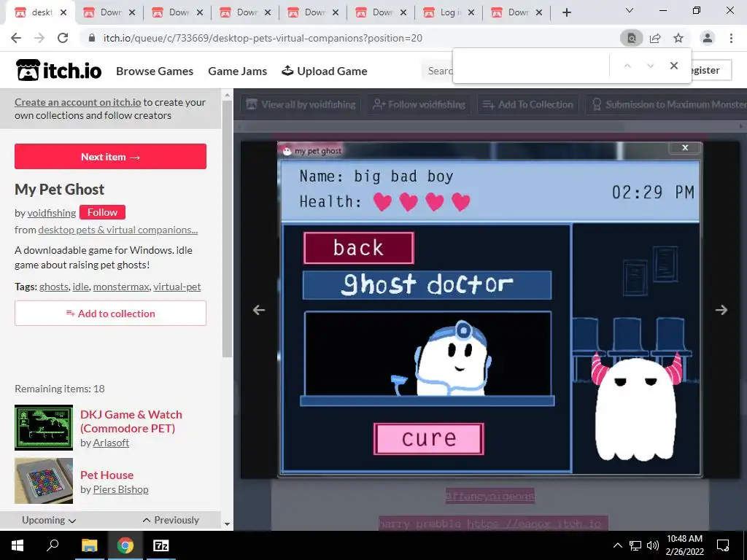
Task: Open Upload Game
Action: pos(325,71)
